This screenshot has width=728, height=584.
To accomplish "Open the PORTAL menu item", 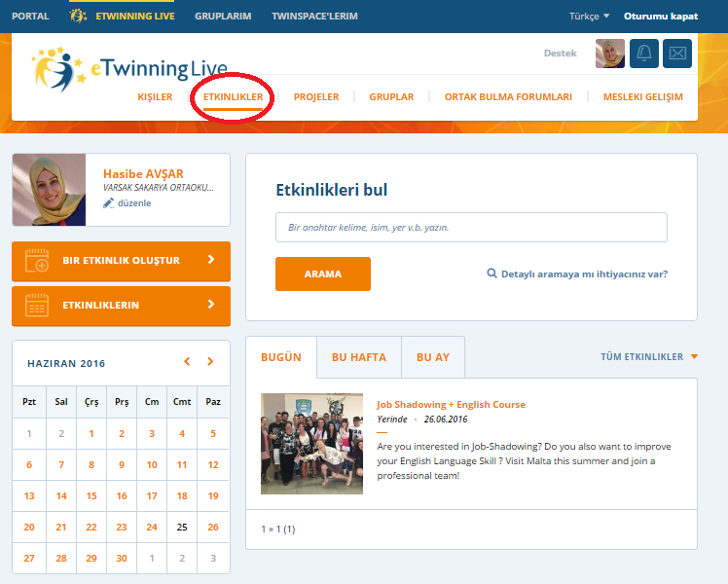I will pos(30,16).
